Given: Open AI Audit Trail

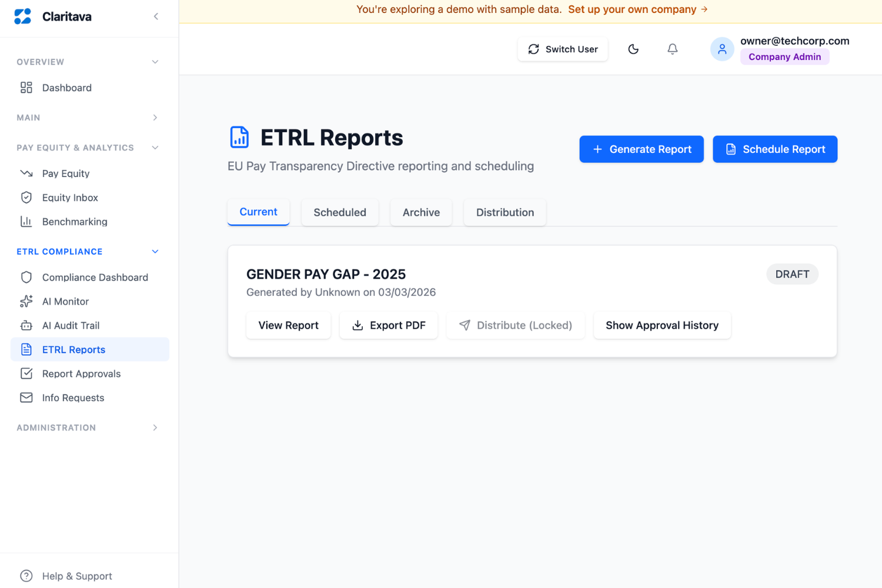Looking at the screenshot, I should (x=90, y=325).
